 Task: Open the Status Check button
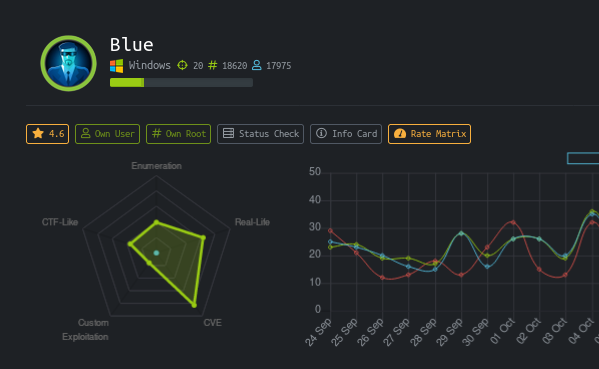261,134
